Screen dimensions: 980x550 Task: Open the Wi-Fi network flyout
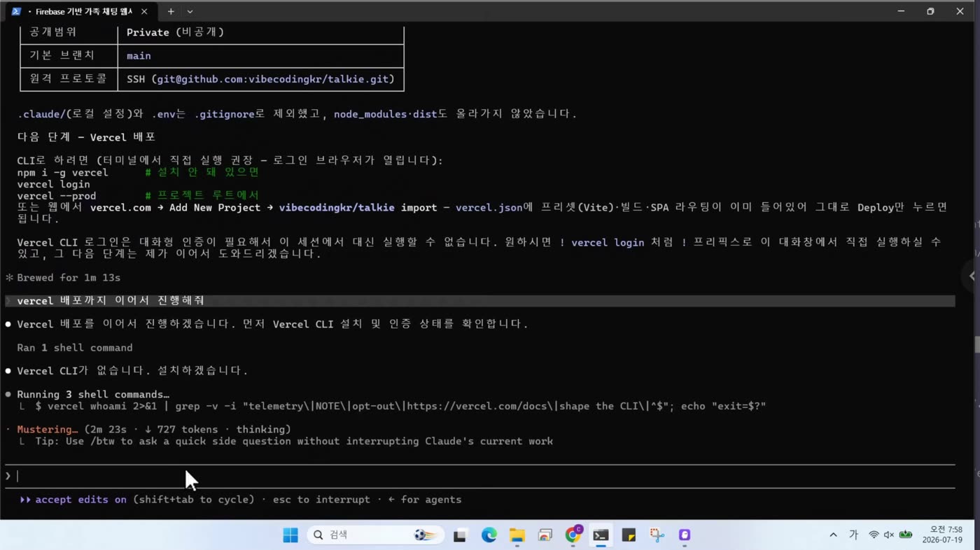click(x=874, y=535)
